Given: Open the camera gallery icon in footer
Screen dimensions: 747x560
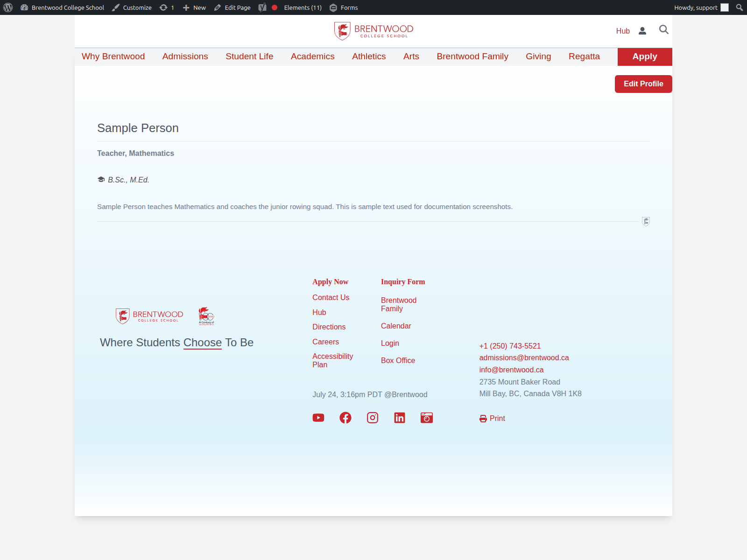Looking at the screenshot, I should pyautogui.click(x=427, y=418).
